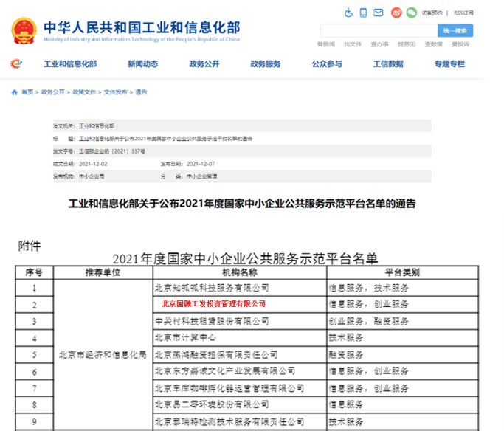This screenshot has height=431, width=504.
Task: Click issuing agency value 工业和信息化部
Action: click(x=97, y=126)
